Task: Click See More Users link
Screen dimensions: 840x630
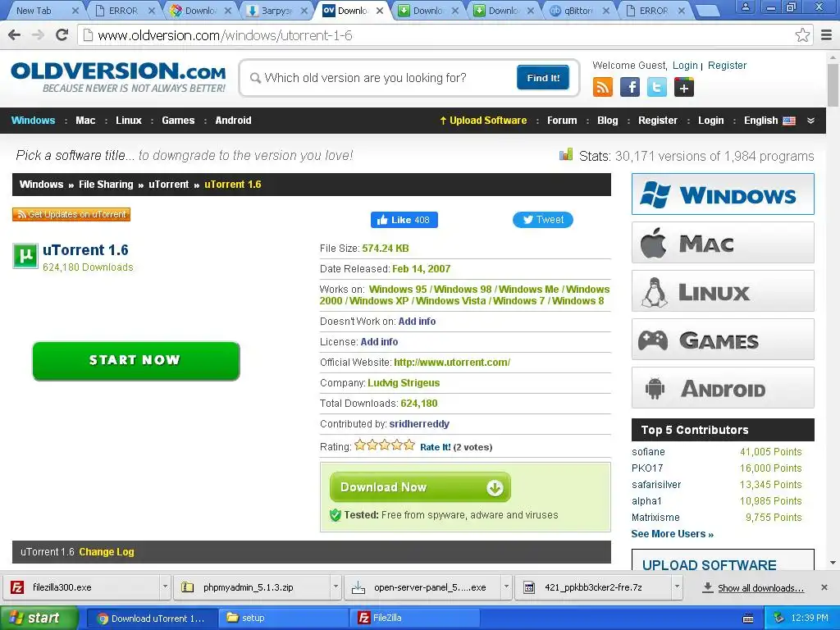Action: pyautogui.click(x=673, y=534)
